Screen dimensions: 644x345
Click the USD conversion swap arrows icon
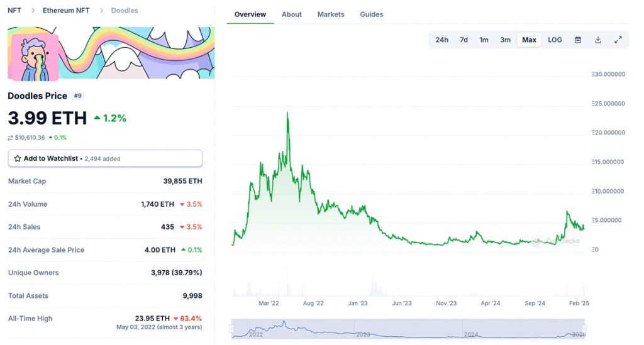pos(10,138)
